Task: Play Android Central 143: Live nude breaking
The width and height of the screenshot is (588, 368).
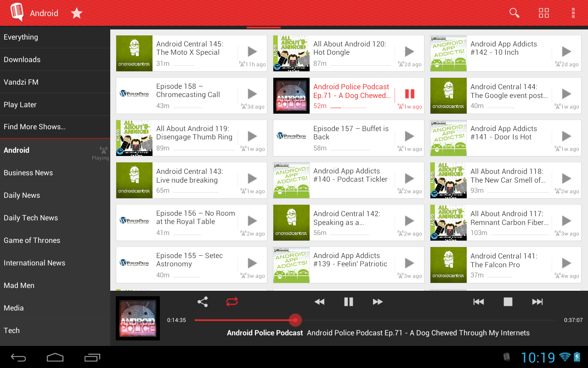Action: (x=252, y=178)
